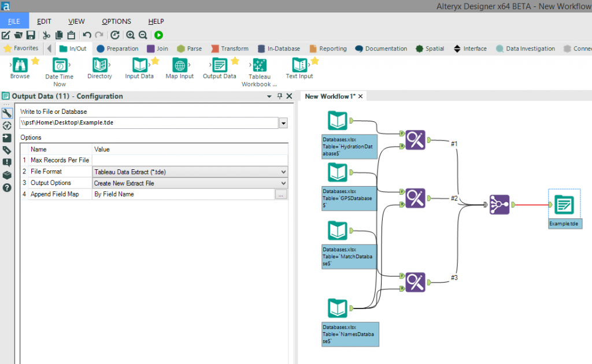This screenshot has height=364, width=592.
Task: Select the Browse tool in palette
Action: [x=20, y=68]
